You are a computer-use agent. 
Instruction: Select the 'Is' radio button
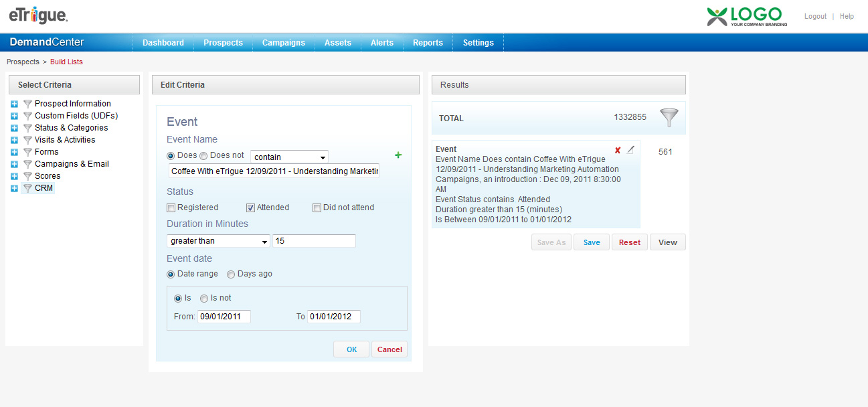(x=178, y=299)
